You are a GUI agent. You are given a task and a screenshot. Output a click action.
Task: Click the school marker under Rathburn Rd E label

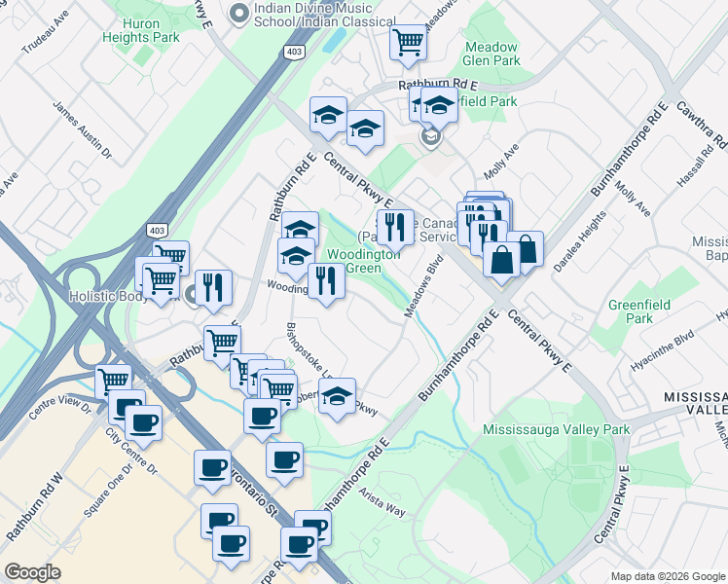point(439,106)
